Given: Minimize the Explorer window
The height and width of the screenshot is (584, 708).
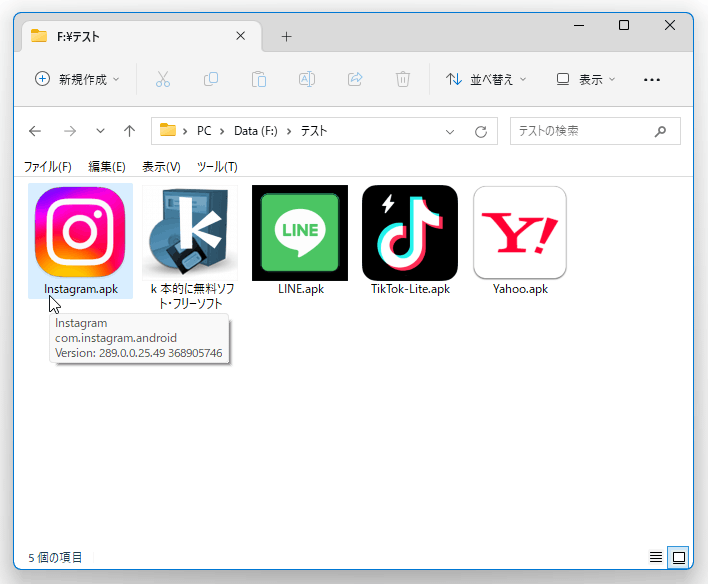Looking at the screenshot, I should [x=579, y=25].
